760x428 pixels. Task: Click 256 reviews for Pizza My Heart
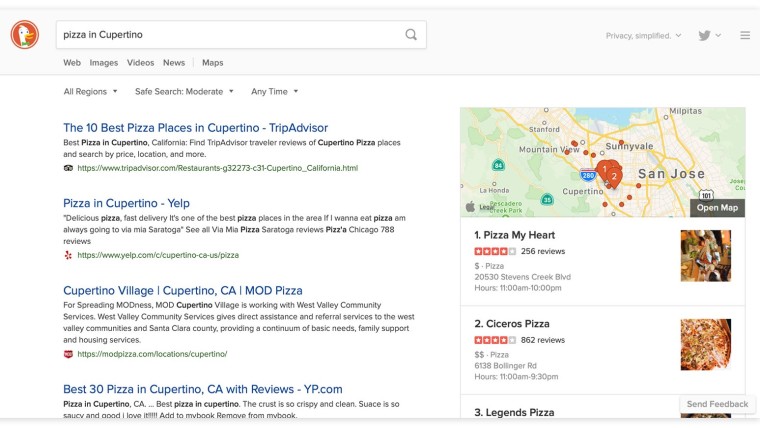coord(543,251)
